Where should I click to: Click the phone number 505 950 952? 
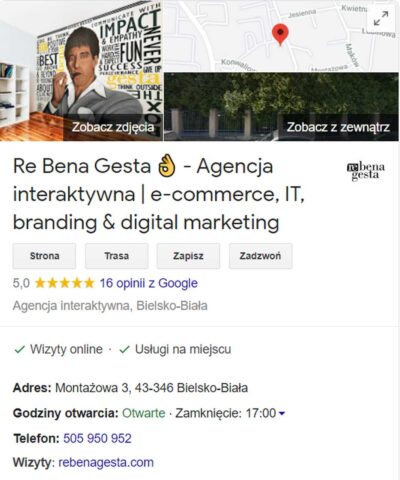(x=97, y=438)
